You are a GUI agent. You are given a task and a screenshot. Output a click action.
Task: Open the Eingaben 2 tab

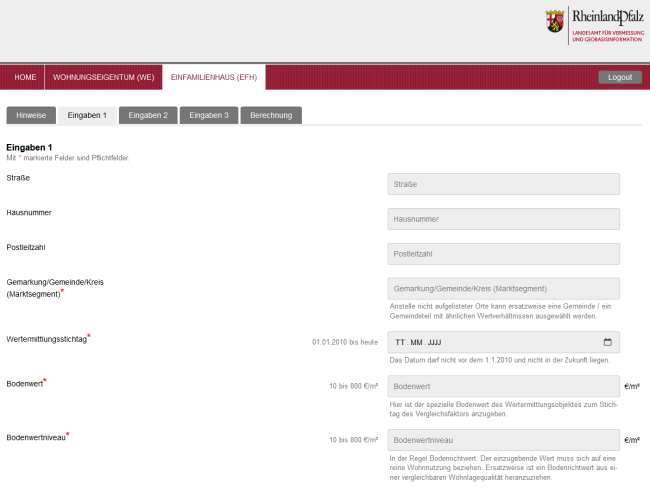tap(148, 115)
